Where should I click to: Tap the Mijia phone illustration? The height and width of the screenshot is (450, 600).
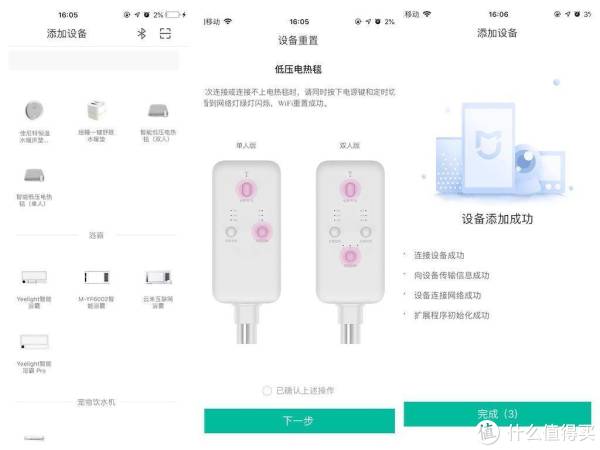[488, 145]
